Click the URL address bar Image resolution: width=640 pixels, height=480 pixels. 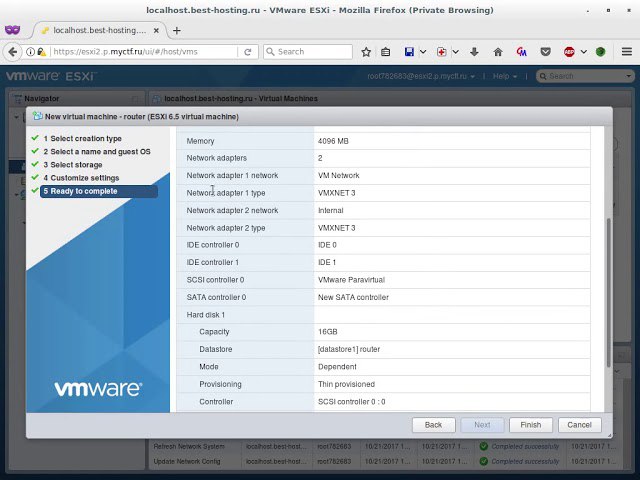144,52
